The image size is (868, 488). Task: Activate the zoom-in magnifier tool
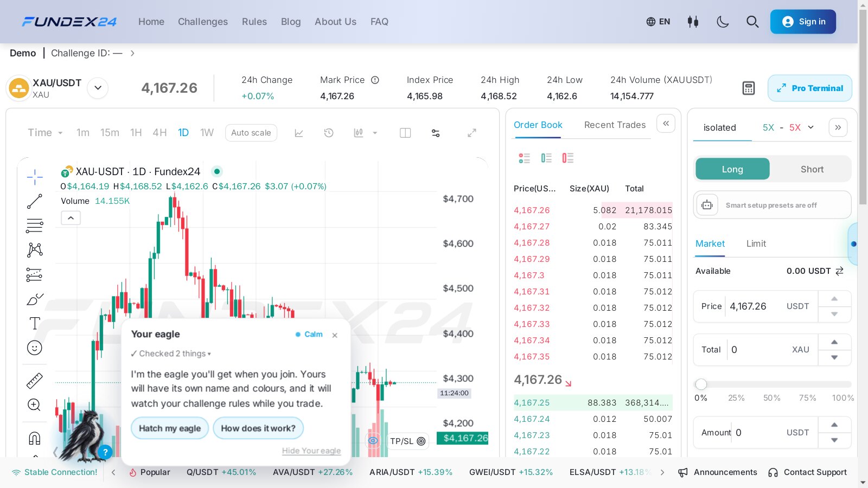34,405
